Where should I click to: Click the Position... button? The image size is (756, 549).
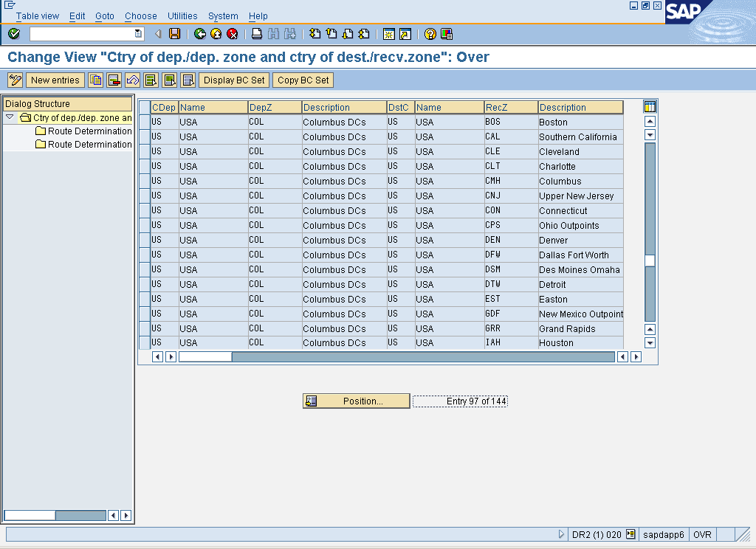357,401
